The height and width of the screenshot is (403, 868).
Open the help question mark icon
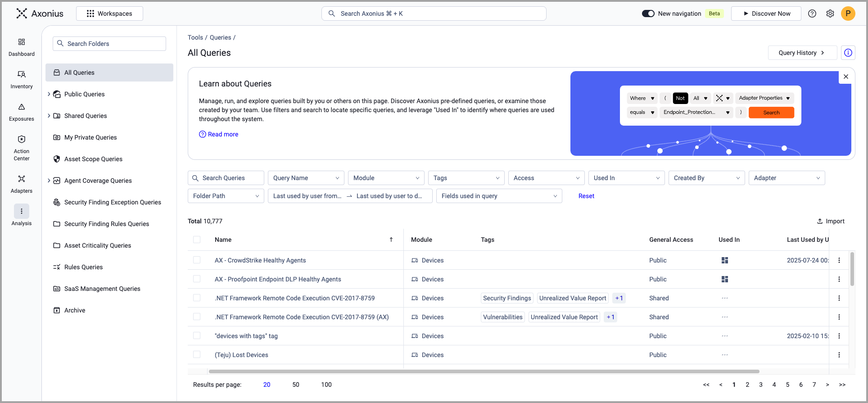coord(812,14)
